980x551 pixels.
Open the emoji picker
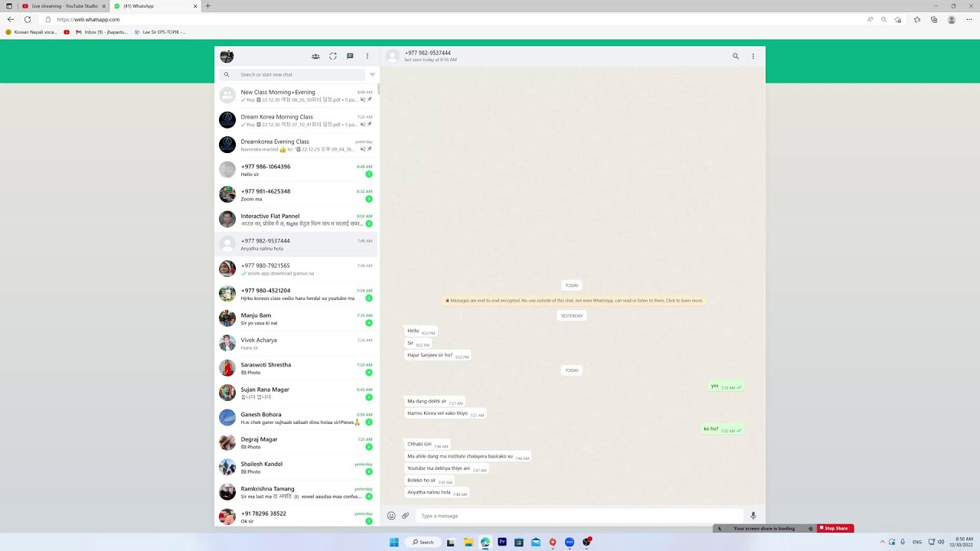[391, 516]
